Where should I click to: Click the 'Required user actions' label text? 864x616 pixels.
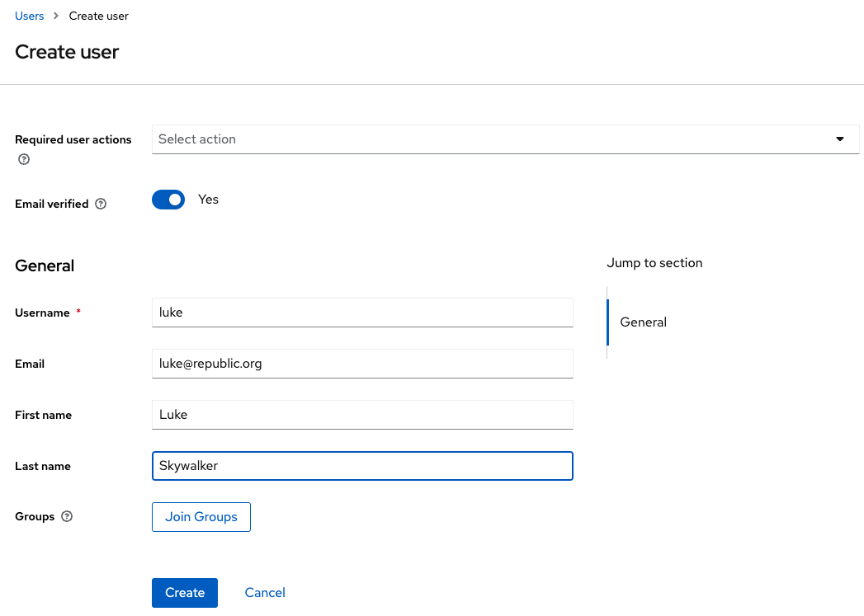tap(73, 140)
